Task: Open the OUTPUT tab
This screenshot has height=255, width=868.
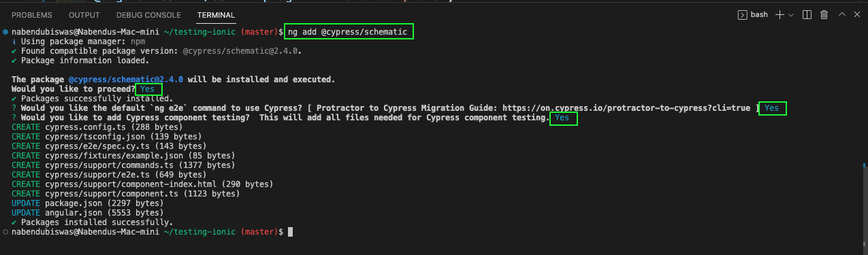Action: [84, 15]
